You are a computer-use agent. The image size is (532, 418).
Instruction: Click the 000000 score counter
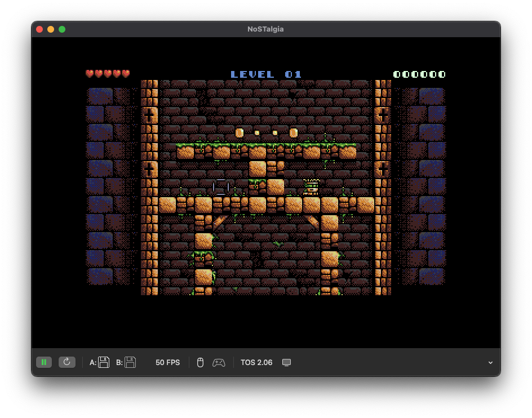(419, 74)
